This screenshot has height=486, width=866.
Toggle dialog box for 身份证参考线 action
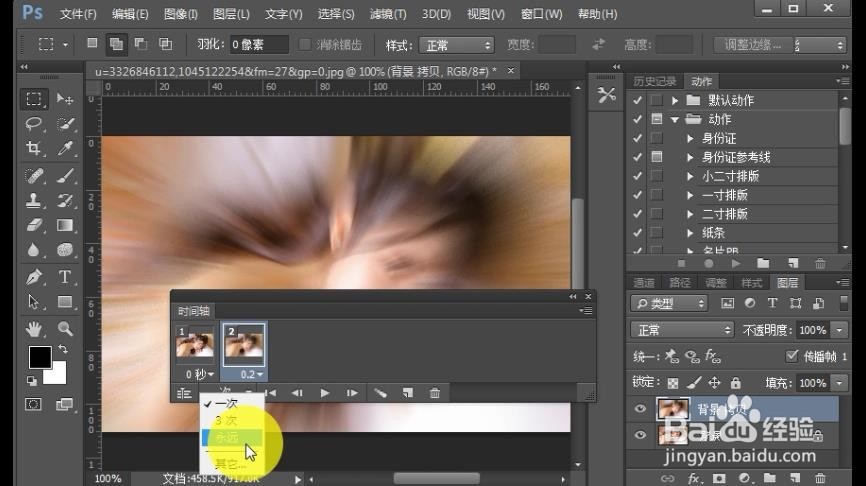[657, 157]
